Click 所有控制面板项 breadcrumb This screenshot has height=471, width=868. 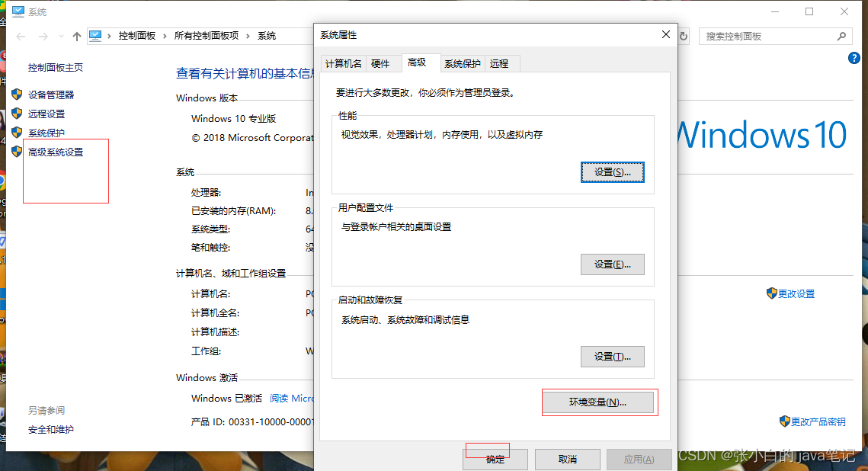(207, 35)
